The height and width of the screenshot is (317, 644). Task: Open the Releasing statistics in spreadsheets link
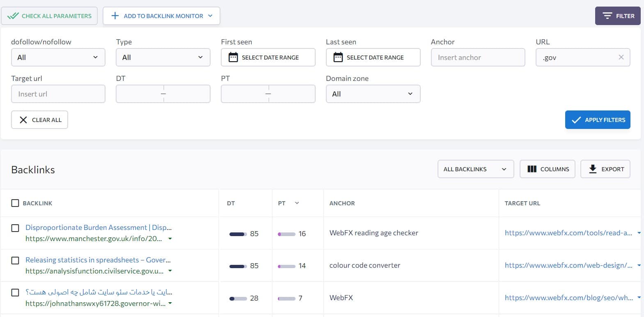(x=98, y=260)
